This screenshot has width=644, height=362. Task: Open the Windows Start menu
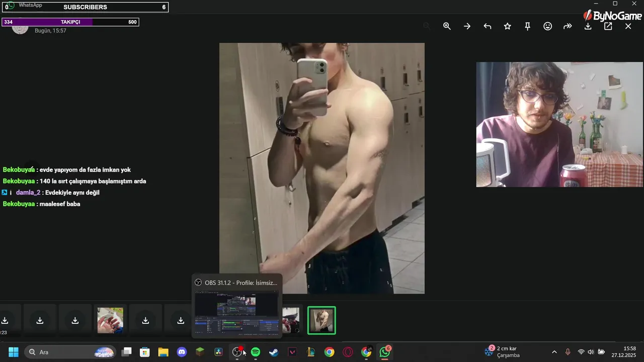[14, 352]
